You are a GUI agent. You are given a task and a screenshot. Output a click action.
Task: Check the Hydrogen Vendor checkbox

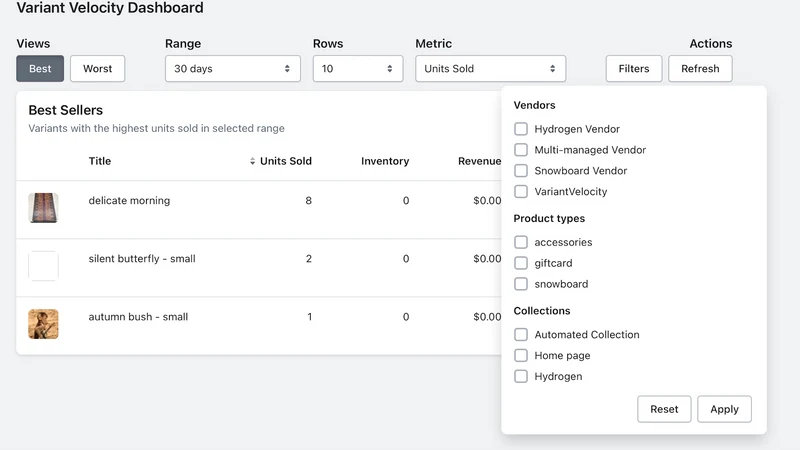pos(521,129)
